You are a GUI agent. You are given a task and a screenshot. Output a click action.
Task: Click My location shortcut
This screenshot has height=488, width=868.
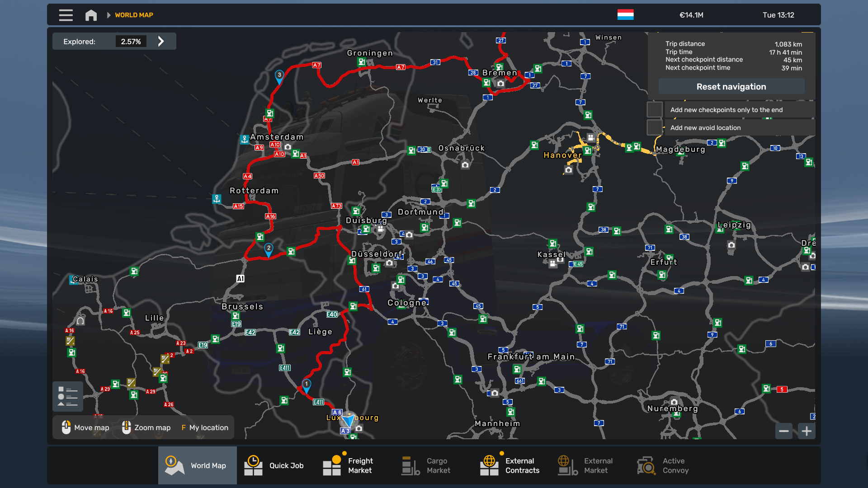click(205, 427)
